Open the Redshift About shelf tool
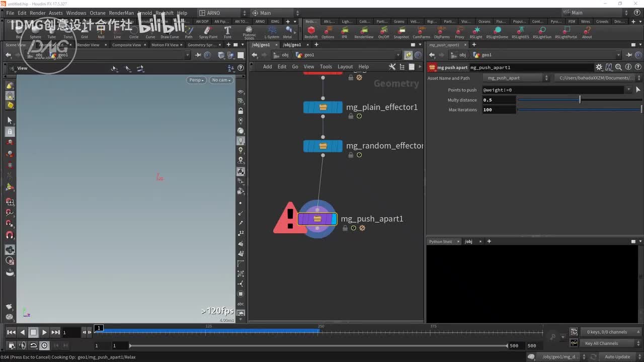This screenshot has width=644, height=362. (587, 33)
